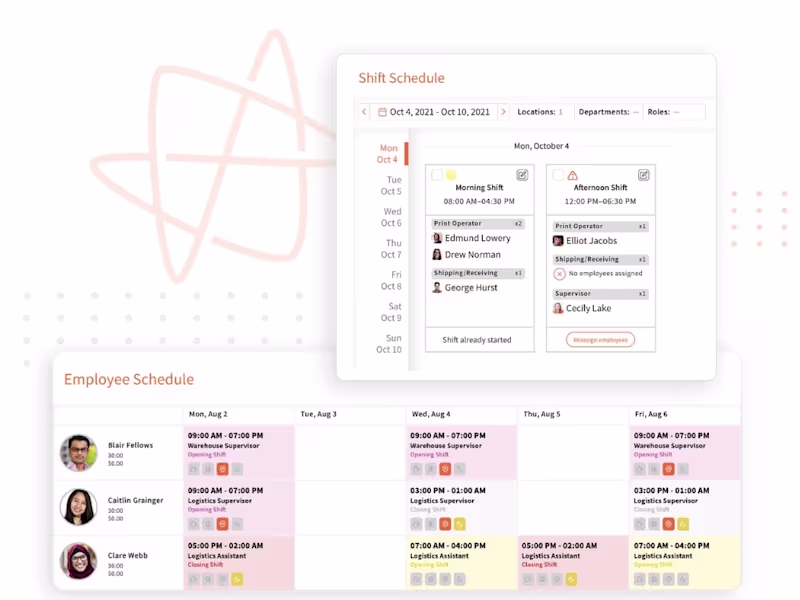Viewport: 800px width, 600px height.
Task: Click orange icon in Blair Fellows' Fri, Aug 6 shift
Action: (x=668, y=469)
